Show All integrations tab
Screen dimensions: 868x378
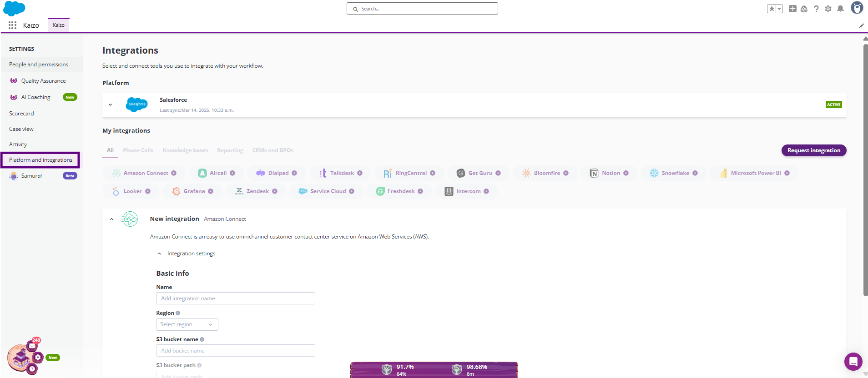(x=110, y=150)
